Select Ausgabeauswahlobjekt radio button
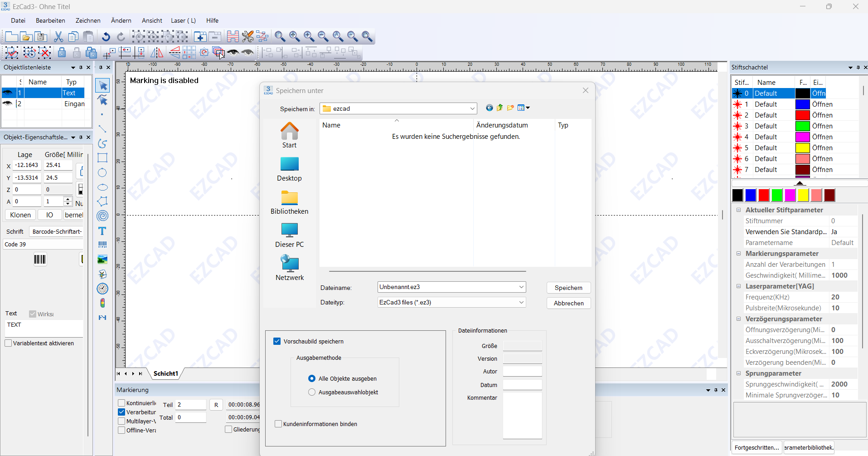The width and height of the screenshot is (868, 456). coord(312,392)
